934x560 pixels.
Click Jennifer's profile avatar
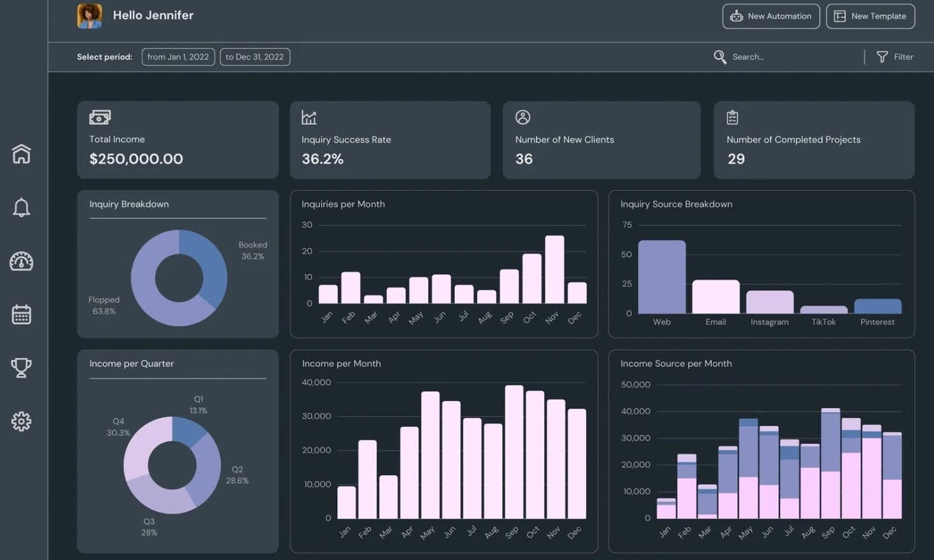point(89,16)
